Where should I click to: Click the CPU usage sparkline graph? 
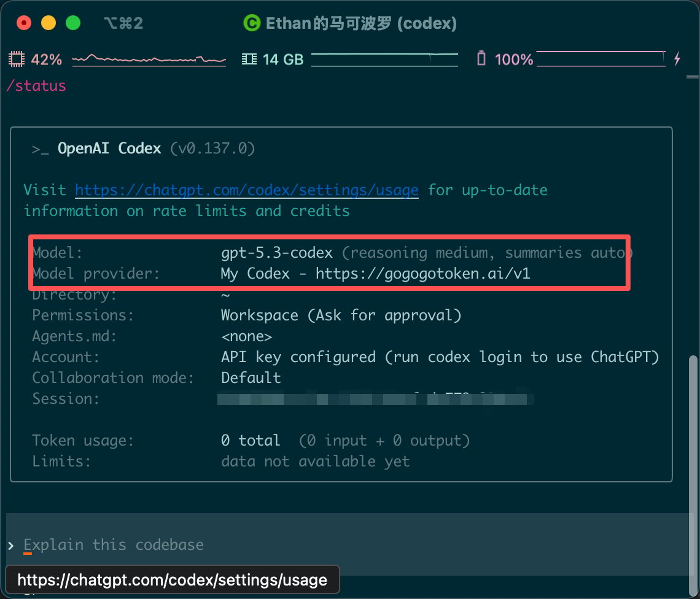tap(149, 60)
